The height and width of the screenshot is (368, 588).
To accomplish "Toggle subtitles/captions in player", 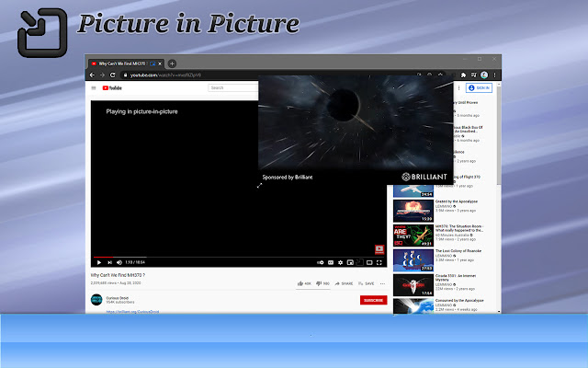I will 330,262.
